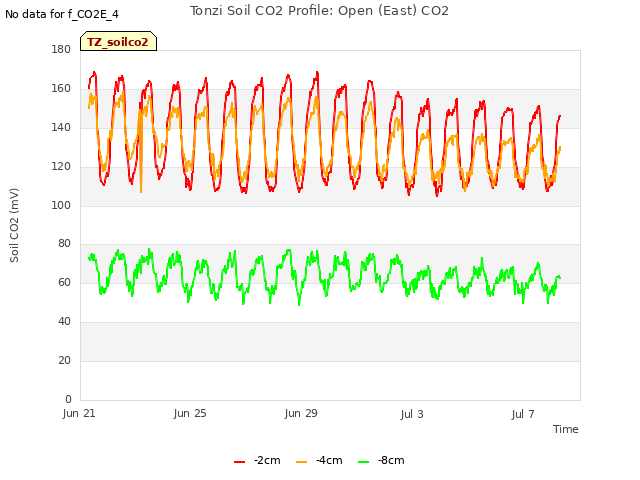Click the 'Jun 21' x-axis tick label
The image size is (640, 480).
pos(79,413)
